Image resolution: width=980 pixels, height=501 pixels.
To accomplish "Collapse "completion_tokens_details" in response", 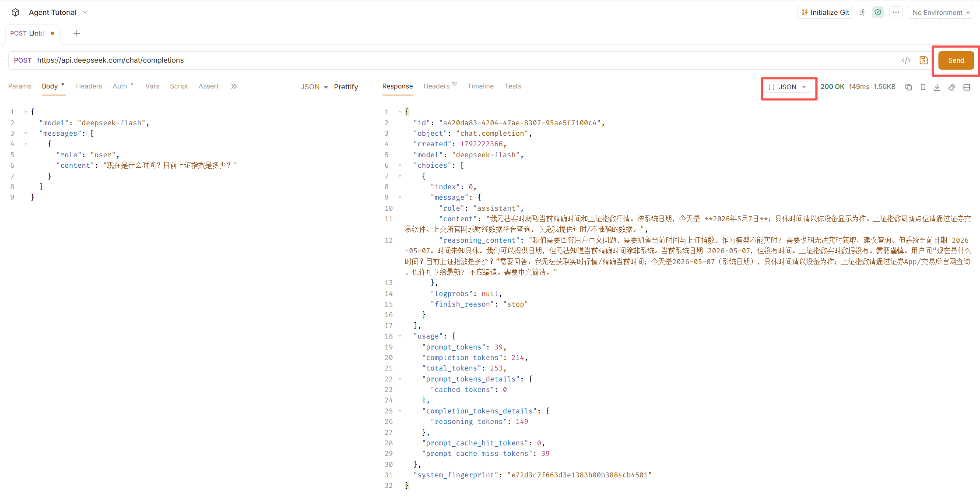I will (x=400, y=411).
